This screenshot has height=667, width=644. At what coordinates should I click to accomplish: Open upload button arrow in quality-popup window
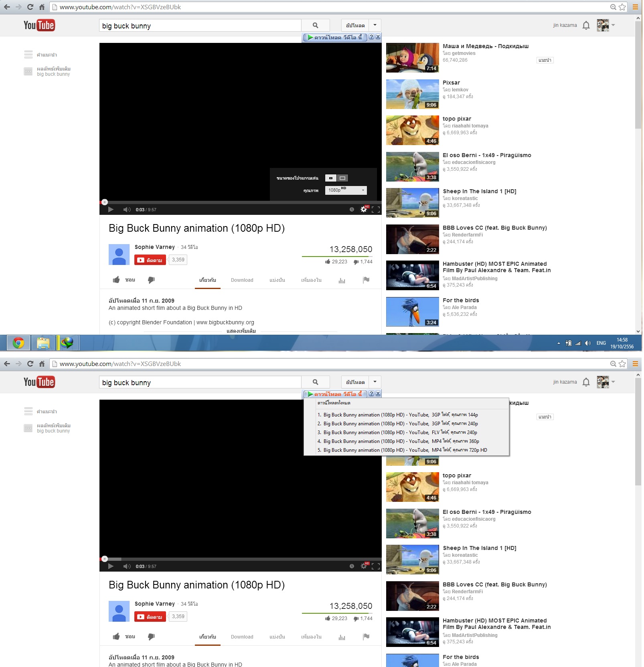(x=375, y=25)
